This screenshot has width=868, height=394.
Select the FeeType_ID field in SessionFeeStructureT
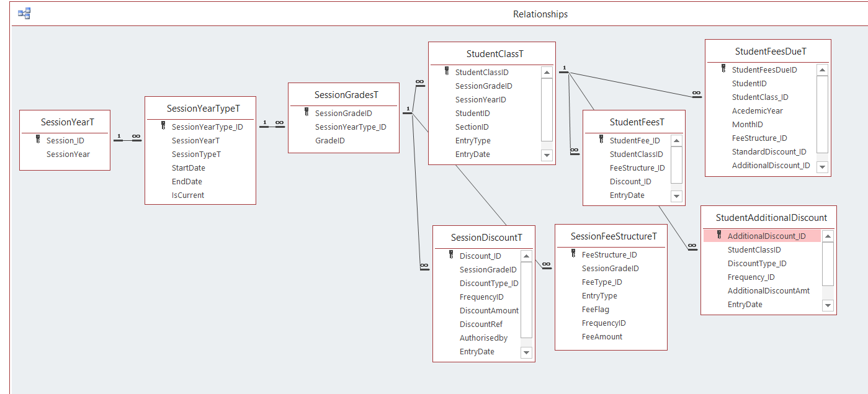(602, 282)
